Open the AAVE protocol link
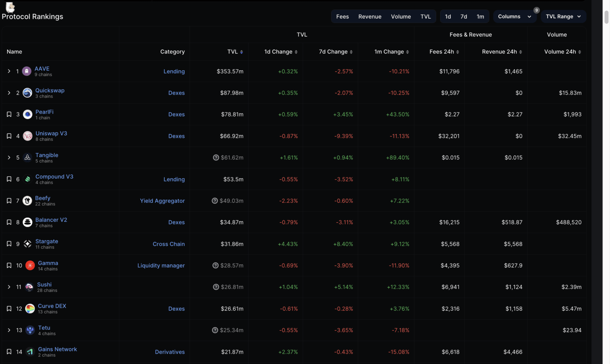 [42, 69]
